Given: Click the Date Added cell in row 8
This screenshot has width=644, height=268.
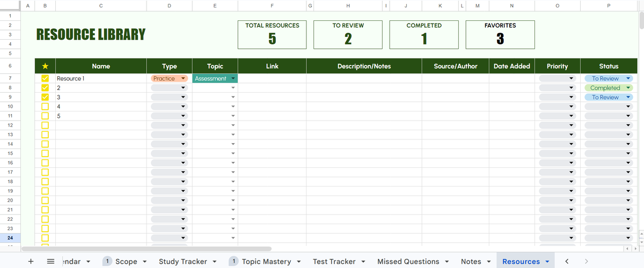Looking at the screenshot, I should [x=511, y=88].
